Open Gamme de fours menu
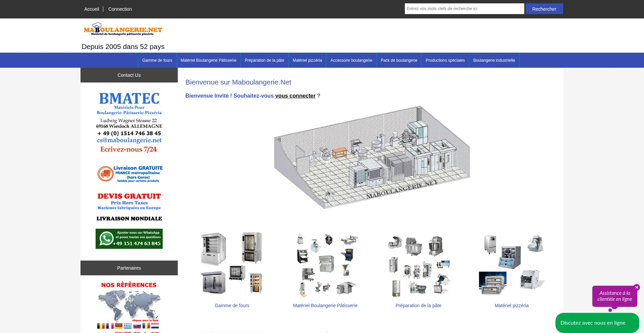 (157, 60)
